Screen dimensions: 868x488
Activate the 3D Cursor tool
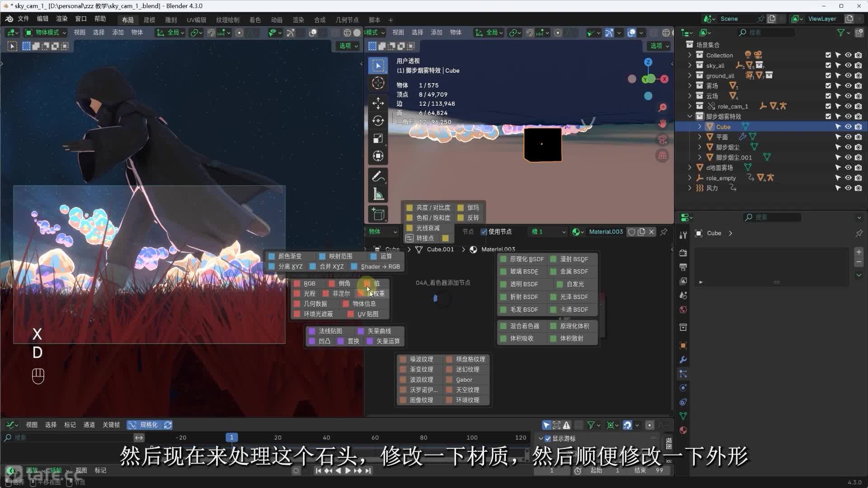(378, 83)
